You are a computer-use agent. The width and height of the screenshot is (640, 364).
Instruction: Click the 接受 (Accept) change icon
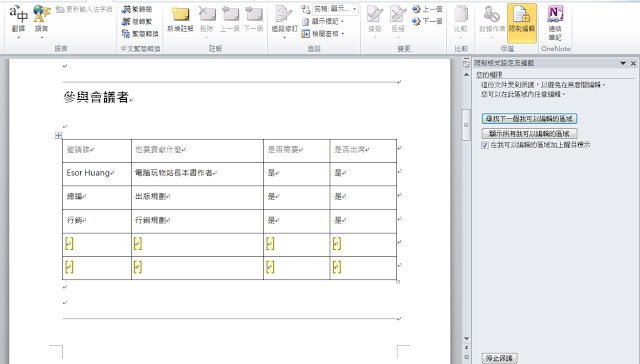[375, 14]
